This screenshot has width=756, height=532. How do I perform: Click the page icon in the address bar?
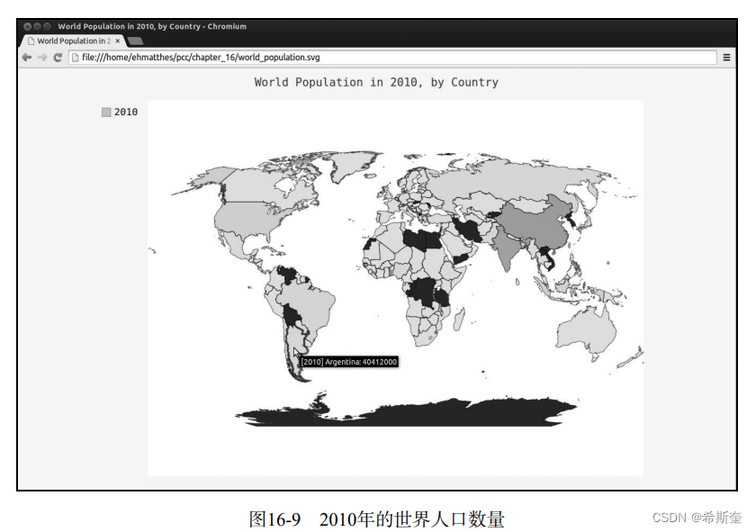point(76,56)
